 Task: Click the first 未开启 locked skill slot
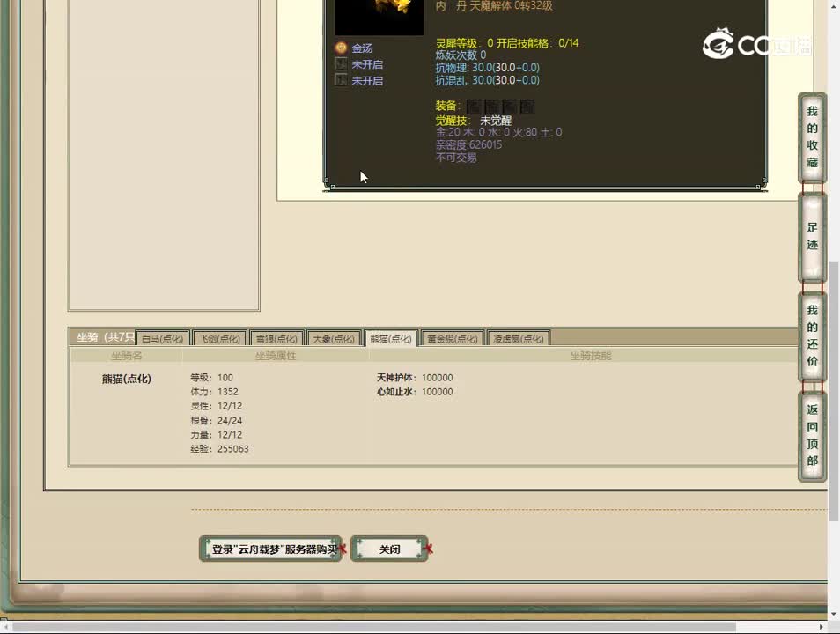341,64
